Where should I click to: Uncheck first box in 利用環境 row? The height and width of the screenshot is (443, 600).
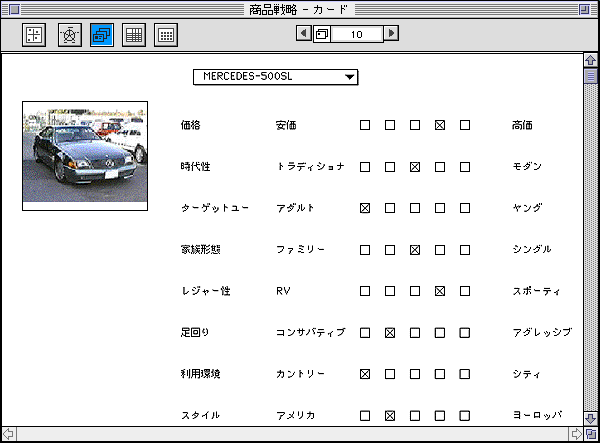pyautogui.click(x=365, y=374)
